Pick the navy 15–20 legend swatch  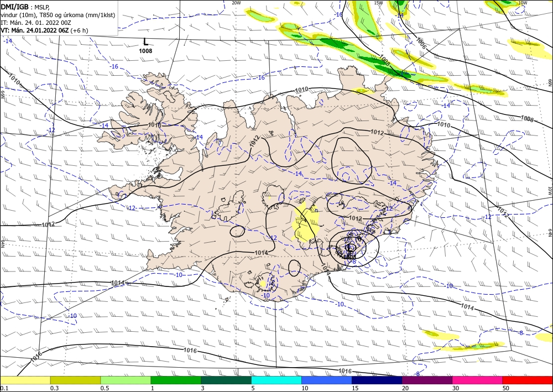coord(377,380)
